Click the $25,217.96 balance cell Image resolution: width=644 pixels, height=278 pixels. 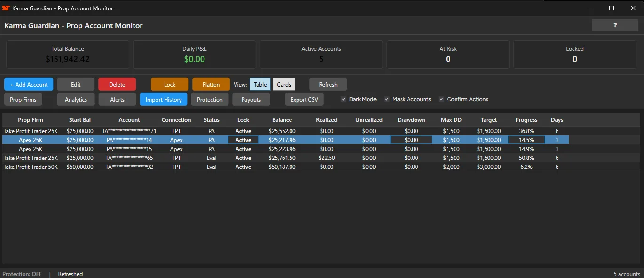coord(282,140)
